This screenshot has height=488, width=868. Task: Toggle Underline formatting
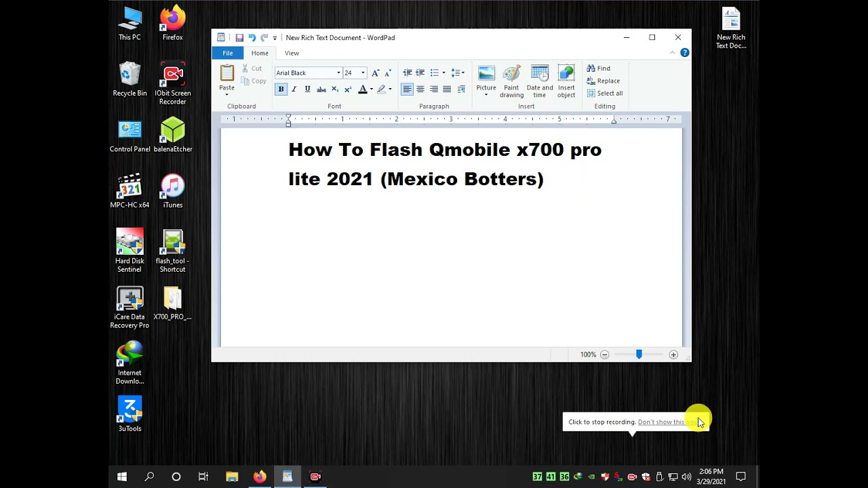[x=307, y=89]
